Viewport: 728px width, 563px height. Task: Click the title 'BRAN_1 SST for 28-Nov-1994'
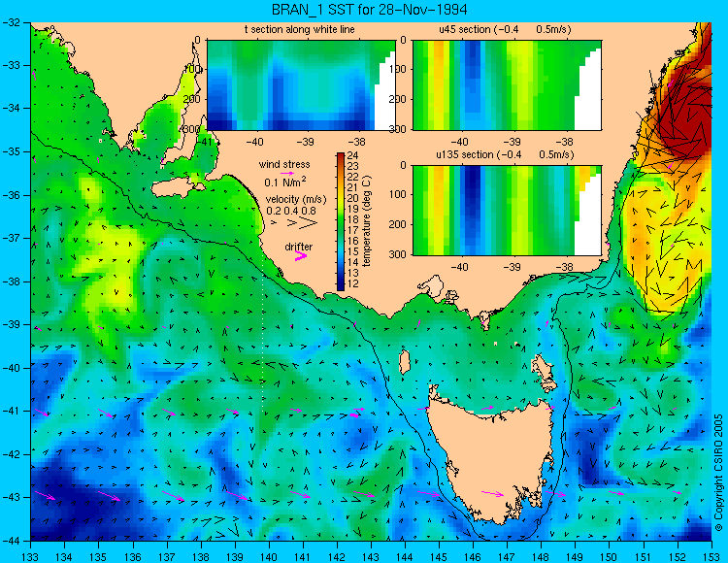coord(369,10)
